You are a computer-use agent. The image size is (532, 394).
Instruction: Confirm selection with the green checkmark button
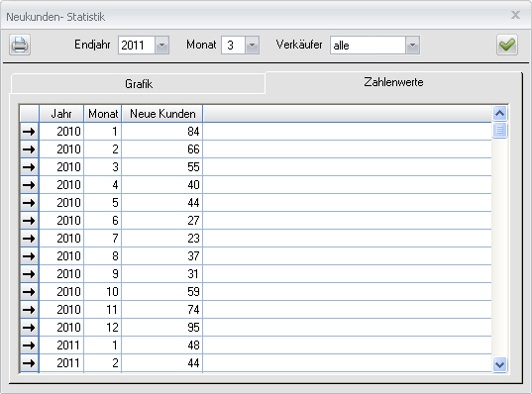pyautogui.click(x=507, y=45)
